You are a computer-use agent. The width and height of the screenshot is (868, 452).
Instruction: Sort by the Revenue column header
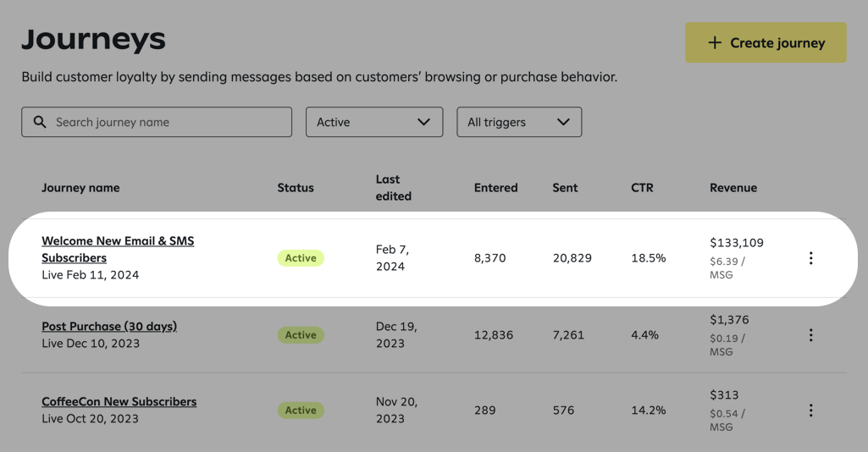(x=733, y=188)
